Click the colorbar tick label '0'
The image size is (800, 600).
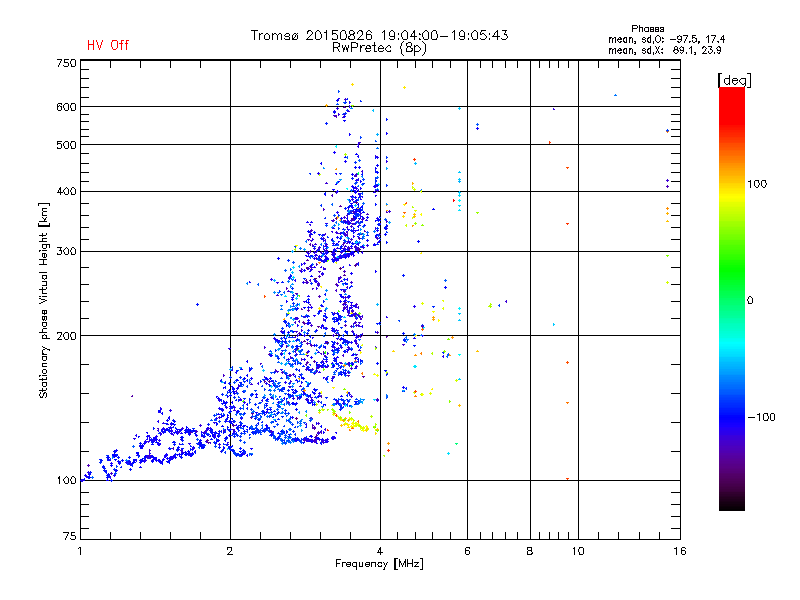click(750, 300)
